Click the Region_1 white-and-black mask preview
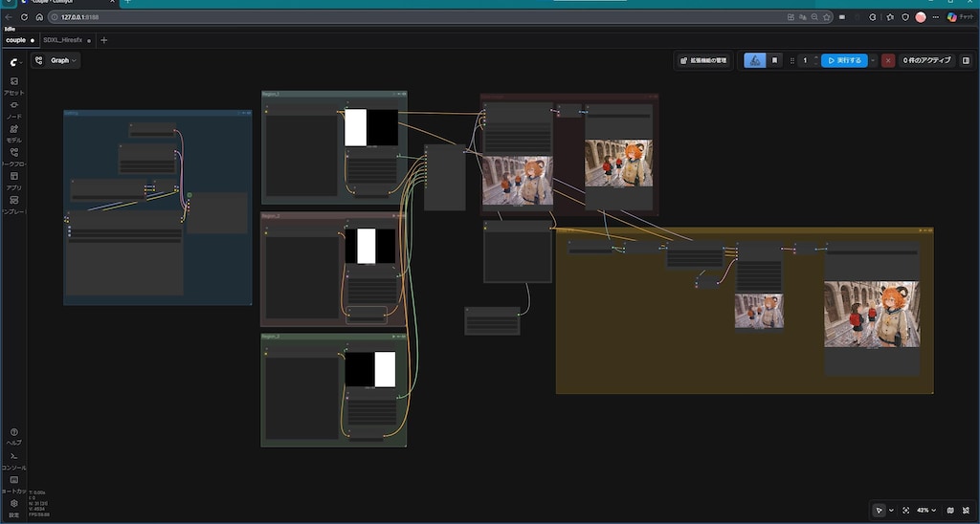Image resolution: width=980 pixels, height=524 pixels. 371,127
